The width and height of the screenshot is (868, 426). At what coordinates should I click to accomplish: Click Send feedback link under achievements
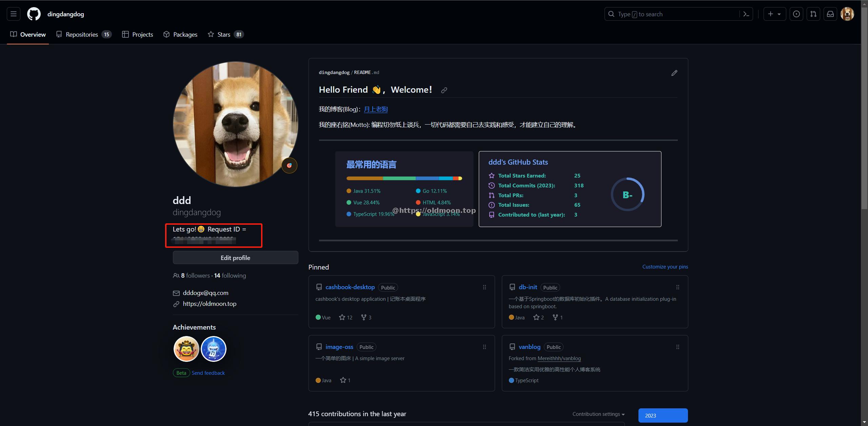pos(208,373)
